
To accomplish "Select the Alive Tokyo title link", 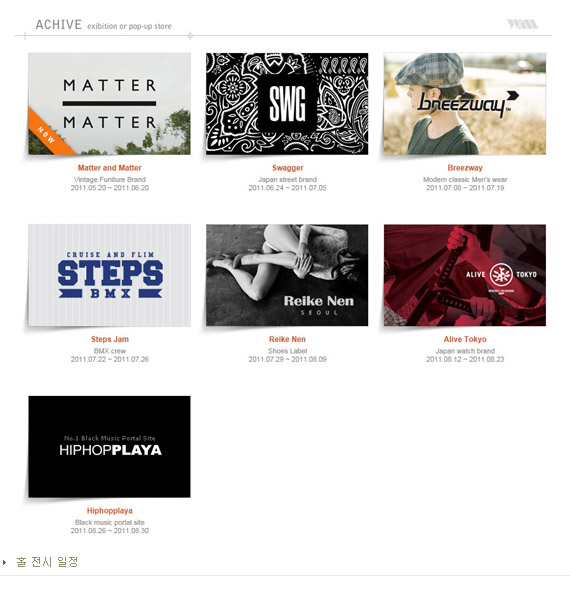I will point(465,339).
